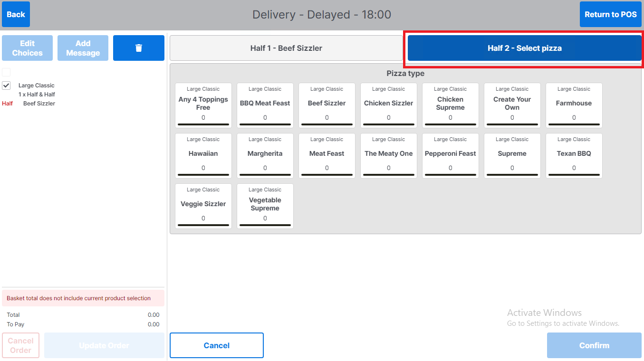Image resolution: width=644 pixels, height=361 pixels.
Task: Pick the Create Your Own pizza
Action: pos(512,105)
